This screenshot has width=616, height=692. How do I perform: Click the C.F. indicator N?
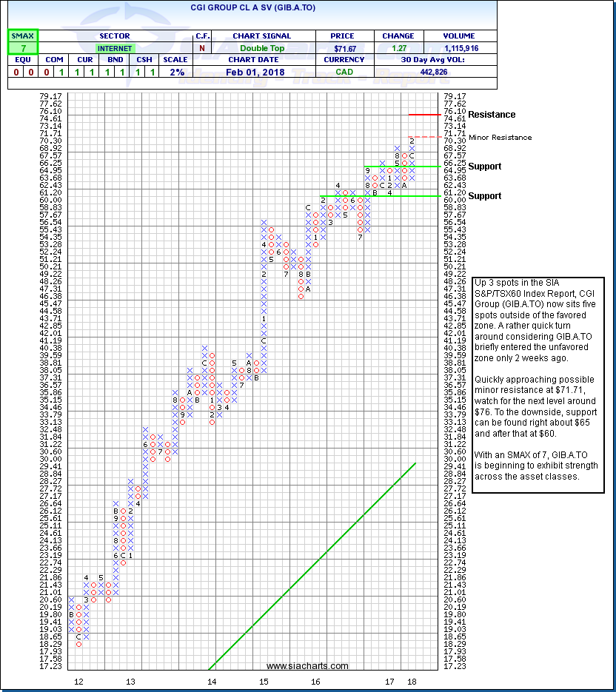202,48
